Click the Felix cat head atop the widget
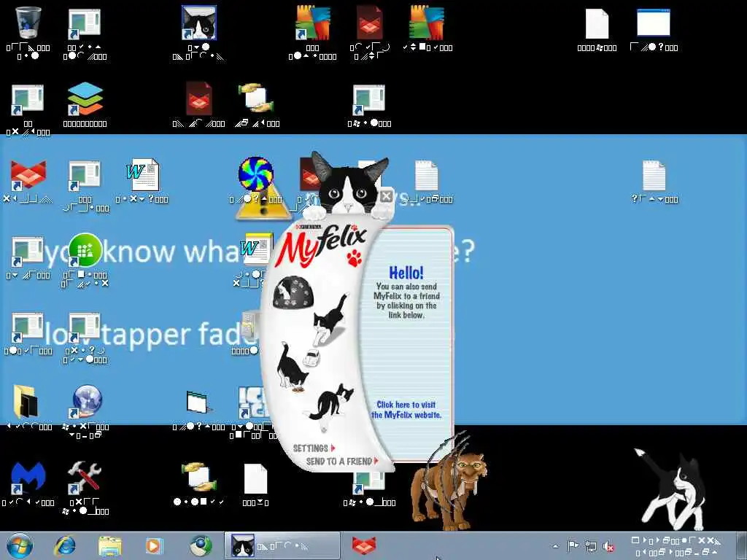This screenshot has height=560, width=747. [349, 184]
